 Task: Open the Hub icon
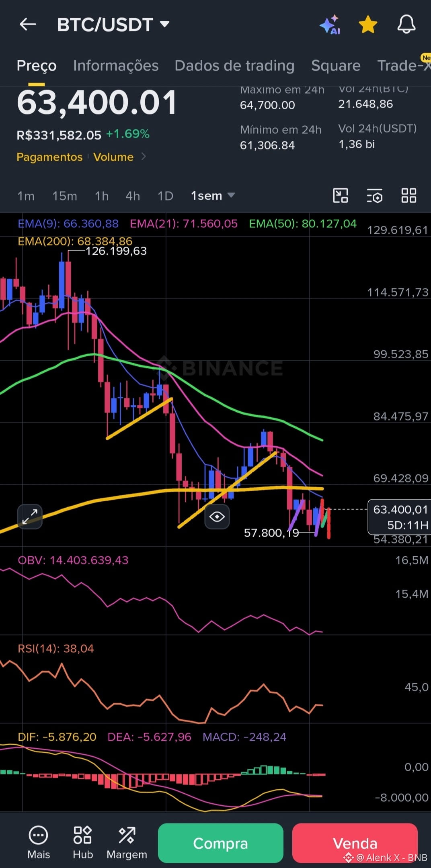coord(83,843)
